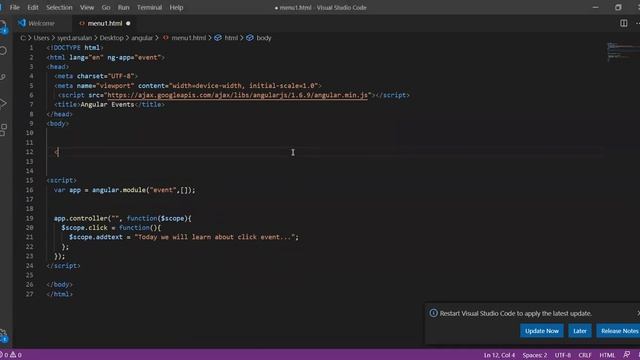Minimize the Visual Studio Code window
This screenshot has width=640, height=360.
(596, 7)
